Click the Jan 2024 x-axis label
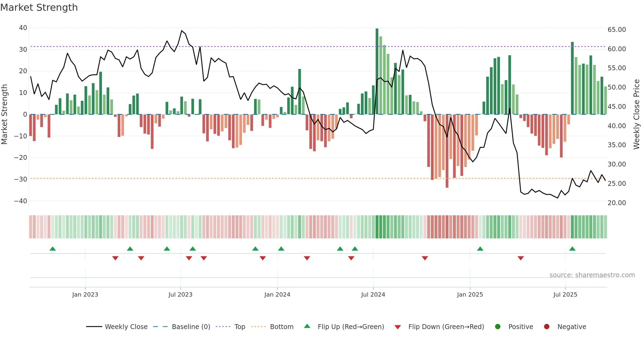 click(277, 294)
